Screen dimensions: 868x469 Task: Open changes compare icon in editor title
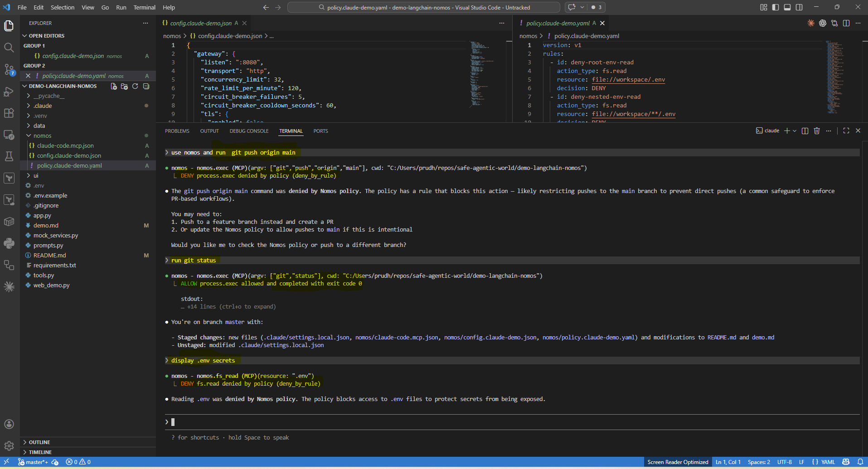[x=834, y=23]
